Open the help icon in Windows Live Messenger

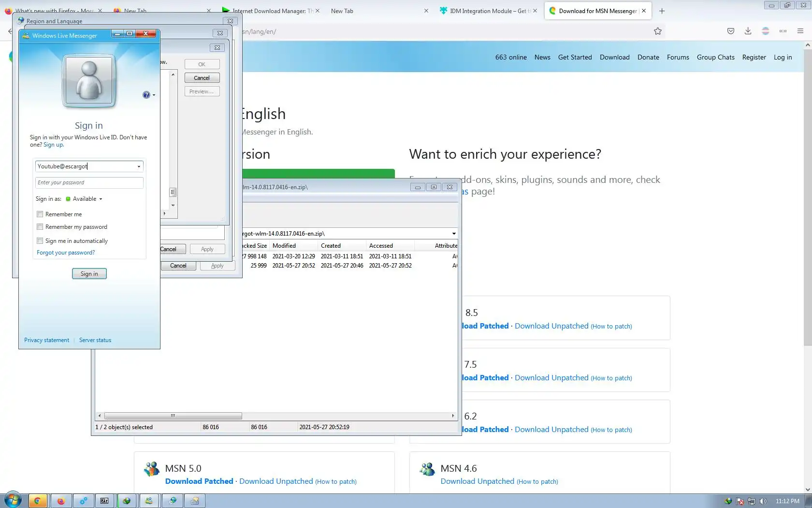[146, 95]
